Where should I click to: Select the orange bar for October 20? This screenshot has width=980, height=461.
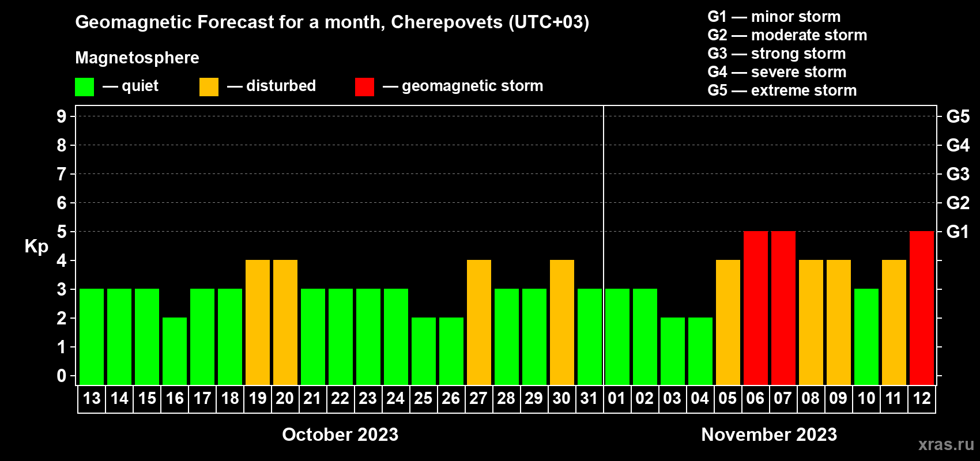(285, 322)
